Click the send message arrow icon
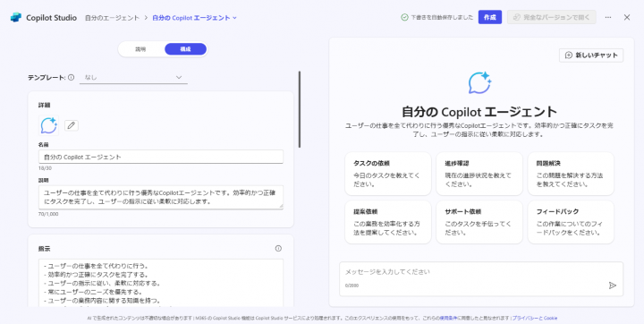Image resolution: width=644 pixels, height=324 pixels. click(x=613, y=286)
